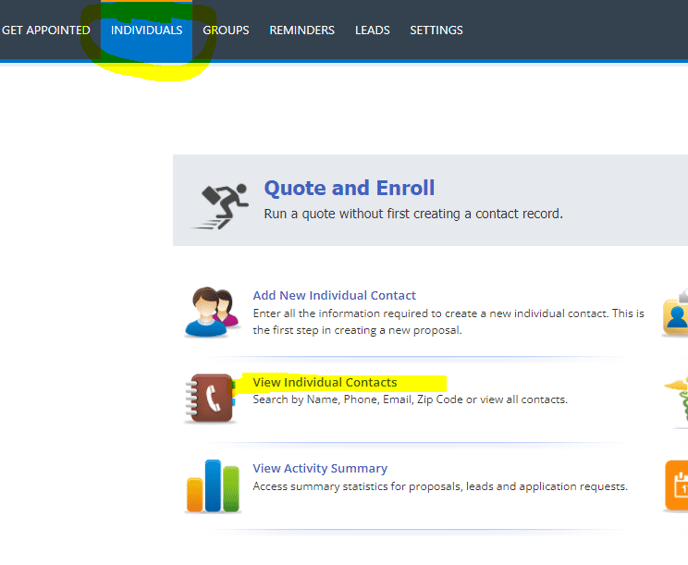
Task: Open View Individual Contacts link
Action: pos(325,382)
